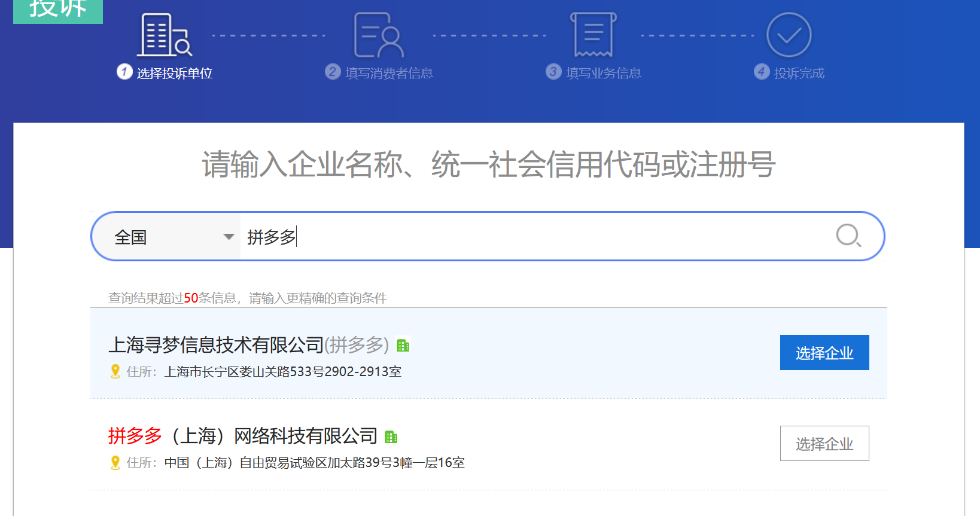Image resolution: width=980 pixels, height=516 pixels.
Task: Click the 查询结果超过50条信息 notice text
Action: pos(248,298)
